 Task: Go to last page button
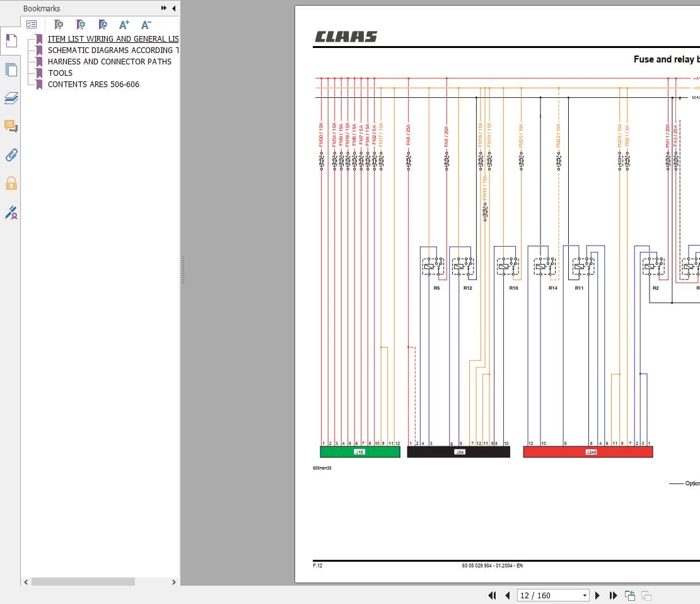613,596
